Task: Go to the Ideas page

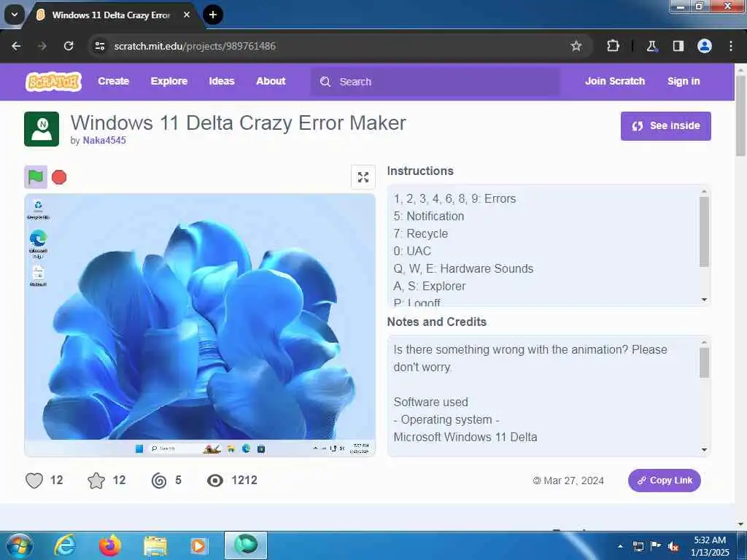Action: [222, 82]
